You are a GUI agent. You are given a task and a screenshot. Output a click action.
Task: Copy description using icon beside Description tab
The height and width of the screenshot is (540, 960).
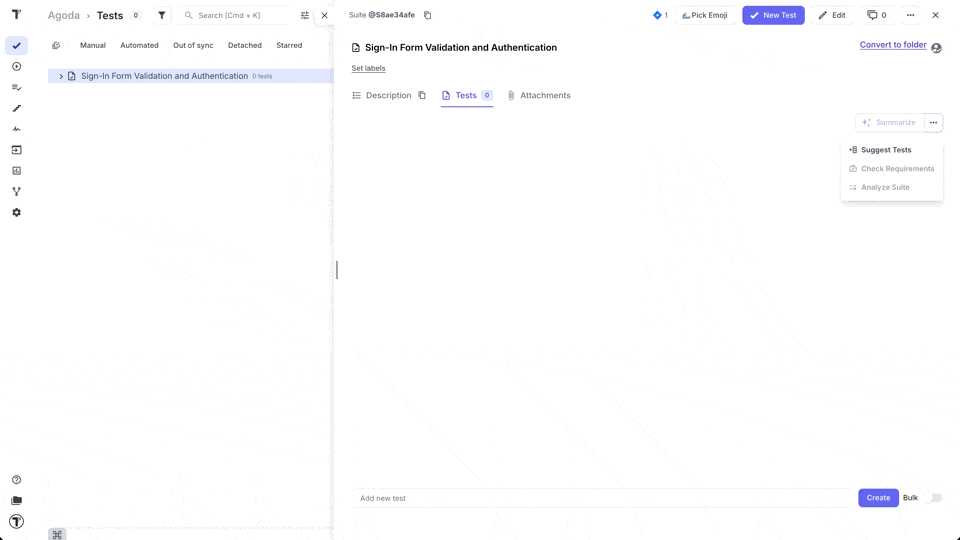[422, 96]
